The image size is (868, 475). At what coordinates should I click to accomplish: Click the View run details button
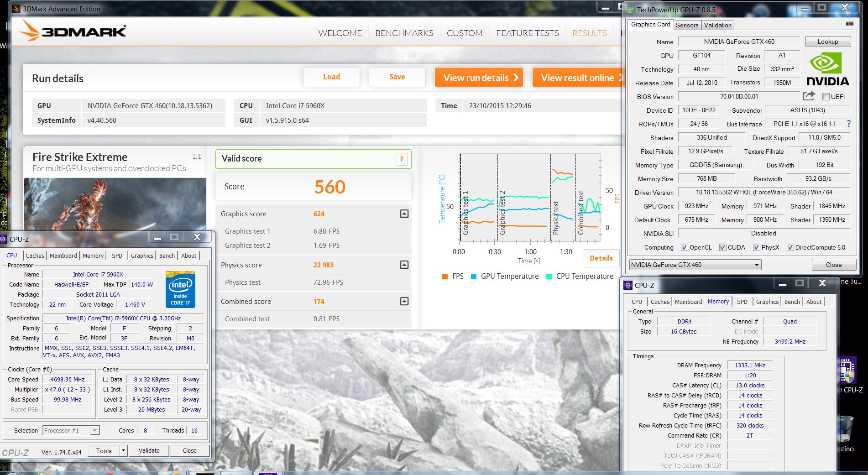(x=479, y=78)
